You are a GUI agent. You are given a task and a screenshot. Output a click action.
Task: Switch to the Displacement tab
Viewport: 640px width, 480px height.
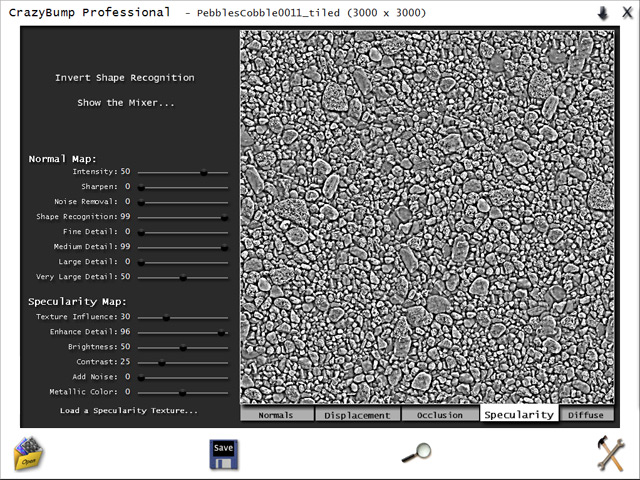pos(357,415)
